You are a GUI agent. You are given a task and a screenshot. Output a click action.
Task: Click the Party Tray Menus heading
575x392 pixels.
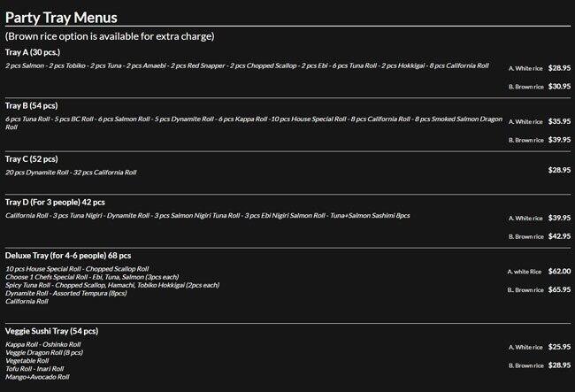coord(62,17)
